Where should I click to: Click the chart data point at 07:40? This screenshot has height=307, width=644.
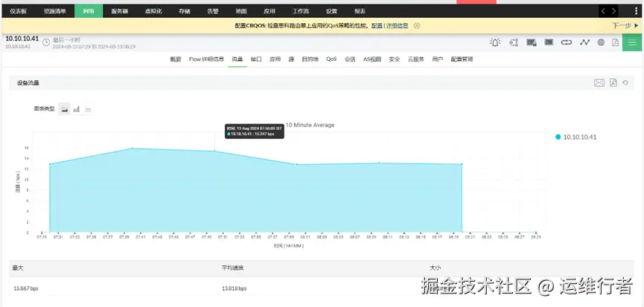[x=132, y=149]
